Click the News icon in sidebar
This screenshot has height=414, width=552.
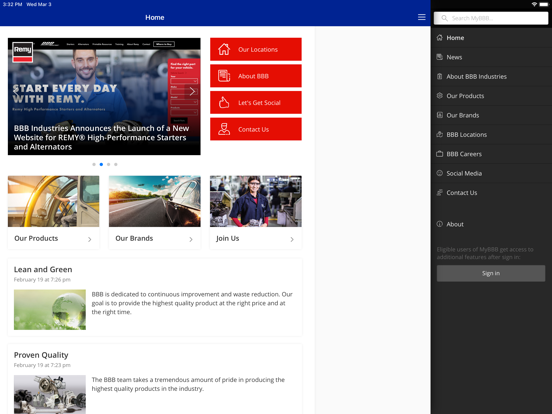pyautogui.click(x=439, y=57)
